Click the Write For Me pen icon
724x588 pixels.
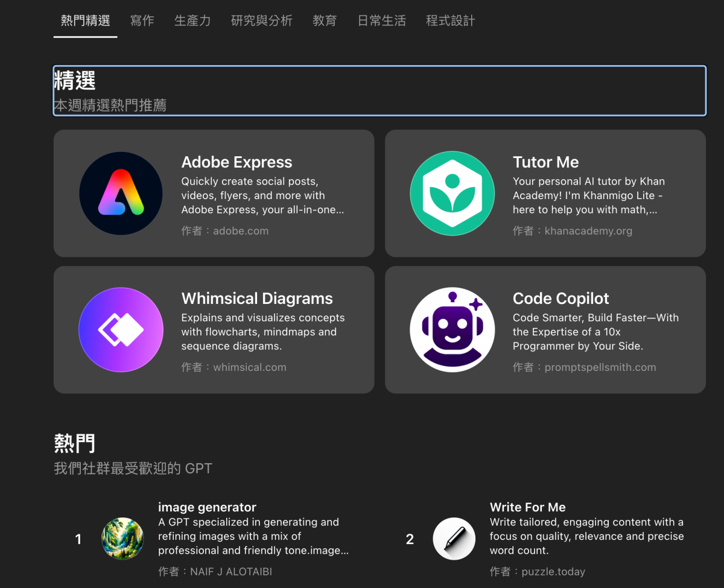point(454,539)
